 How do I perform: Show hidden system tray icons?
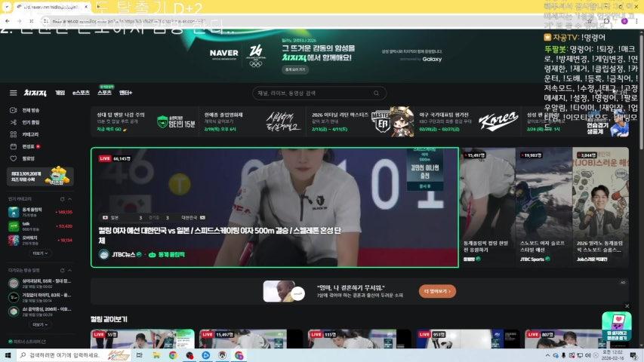pyautogui.click(x=547, y=355)
